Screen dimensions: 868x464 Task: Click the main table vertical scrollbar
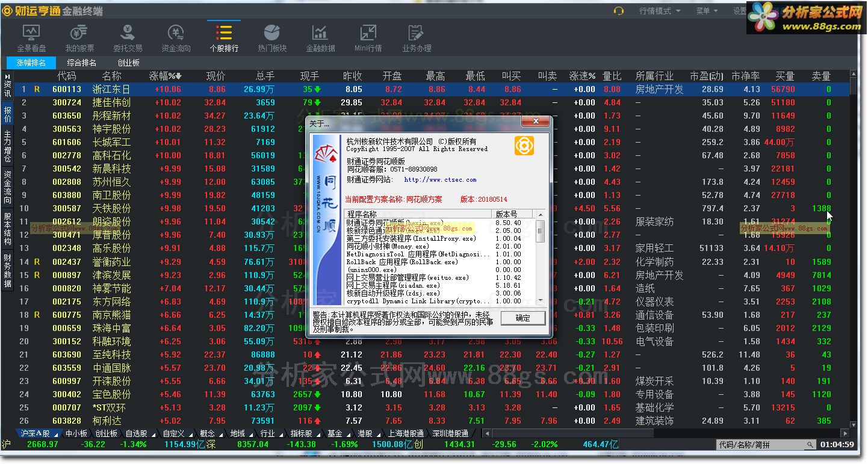point(854,250)
